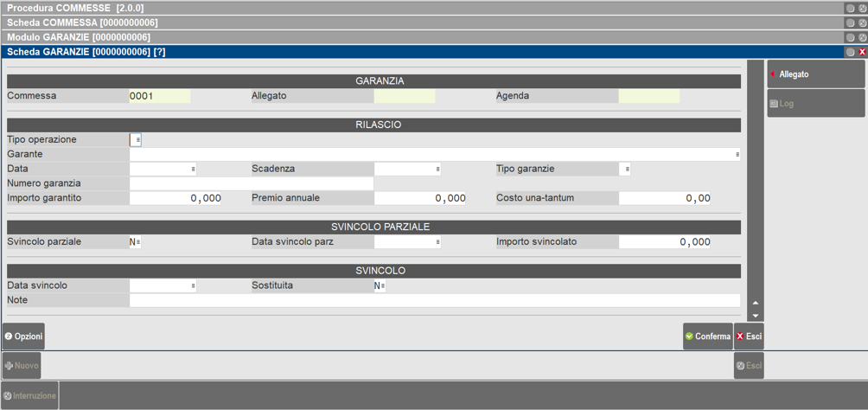Expand the Tipo garanzie dropdown

pyautogui.click(x=626, y=170)
